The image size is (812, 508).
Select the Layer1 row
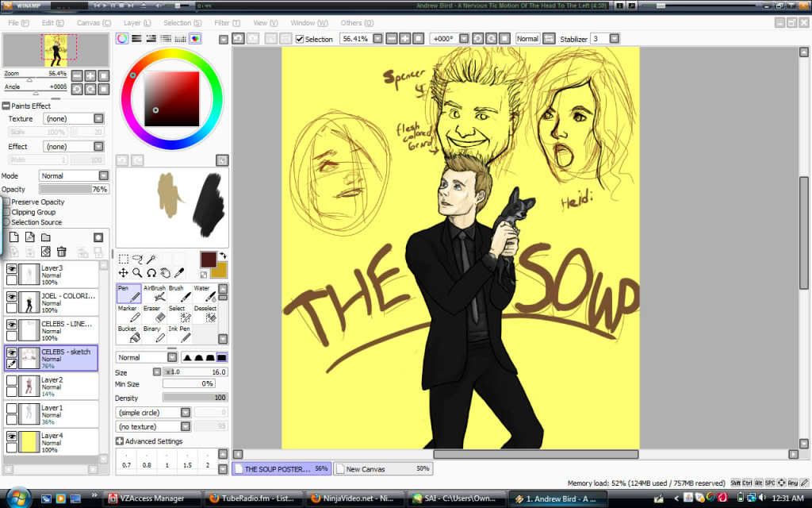[51, 414]
